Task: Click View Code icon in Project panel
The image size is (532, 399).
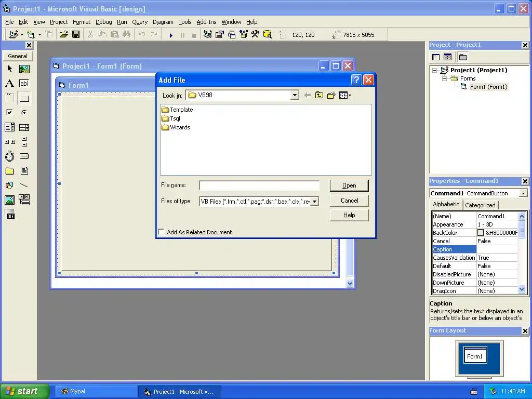Action: coord(436,57)
